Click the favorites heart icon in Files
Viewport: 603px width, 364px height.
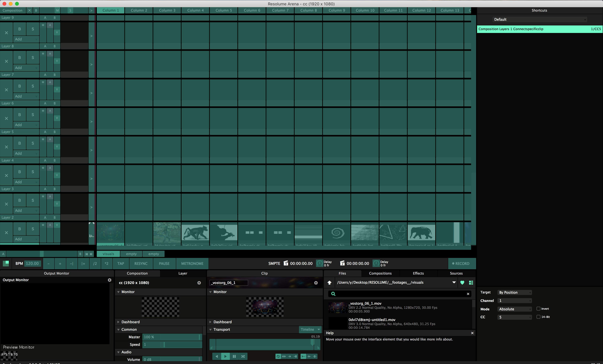pos(462,283)
